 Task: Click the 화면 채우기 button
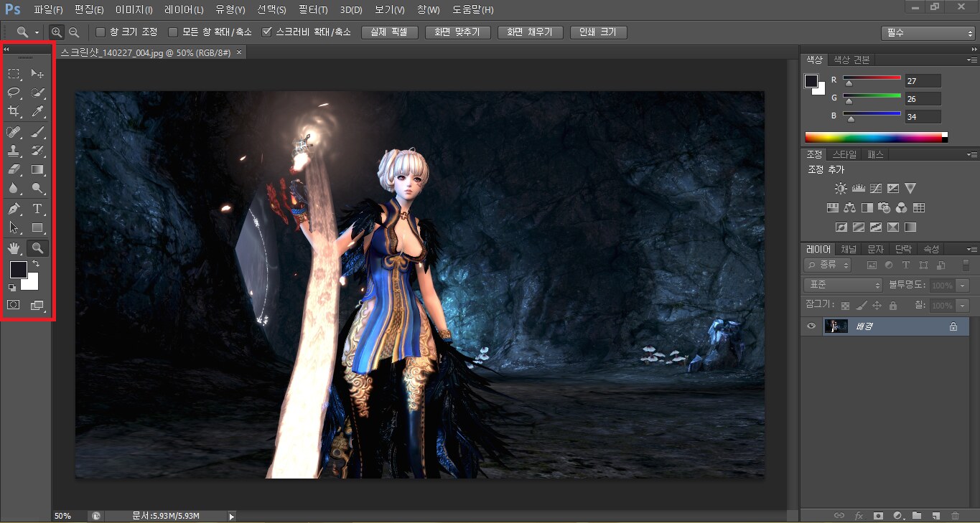coord(530,32)
